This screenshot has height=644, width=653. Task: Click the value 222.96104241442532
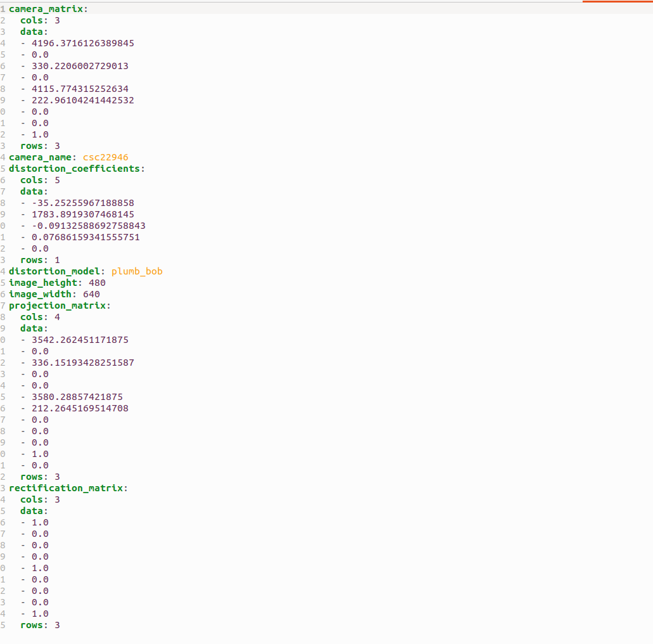pyautogui.click(x=83, y=100)
